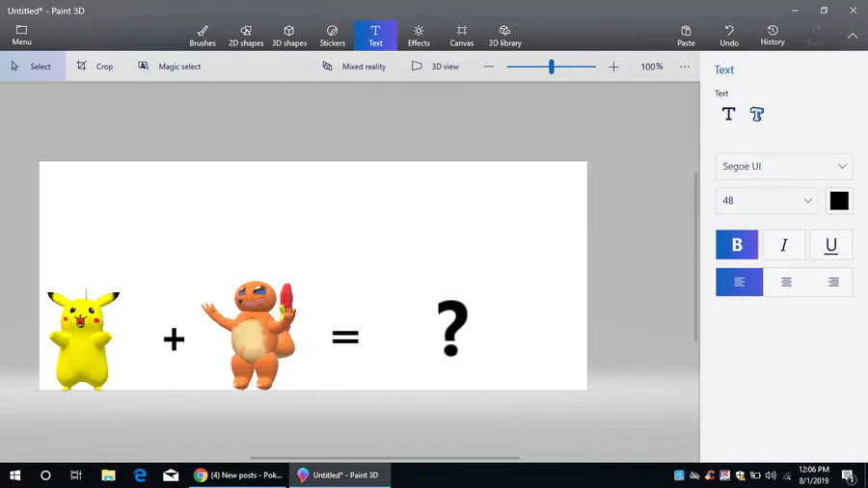Launch Mixed reality view
This screenshot has width=868, height=488.
coord(354,67)
